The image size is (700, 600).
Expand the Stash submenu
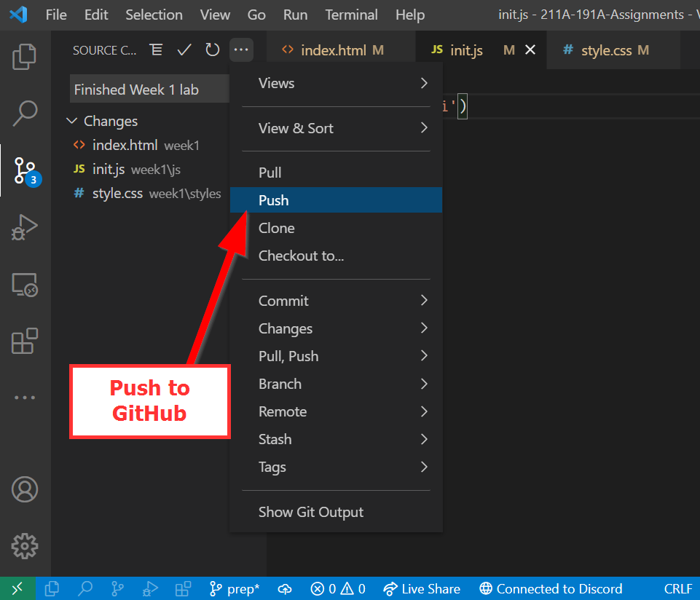click(x=342, y=439)
